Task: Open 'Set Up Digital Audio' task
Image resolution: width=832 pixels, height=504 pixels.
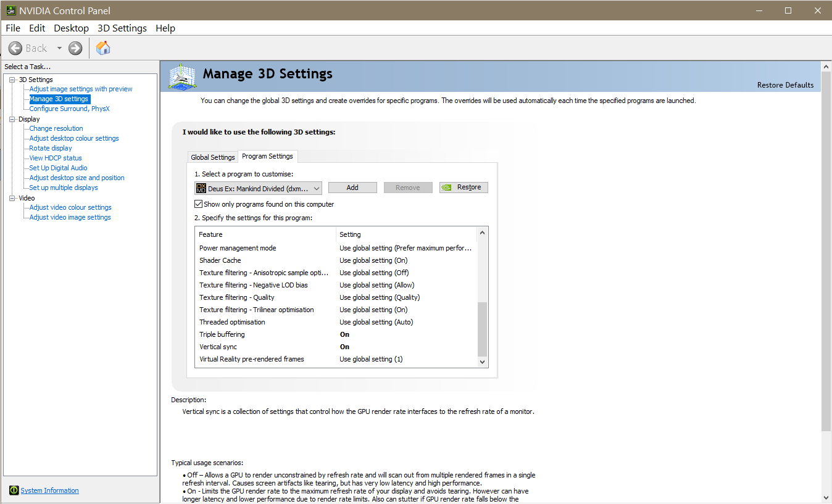Action: pos(59,168)
